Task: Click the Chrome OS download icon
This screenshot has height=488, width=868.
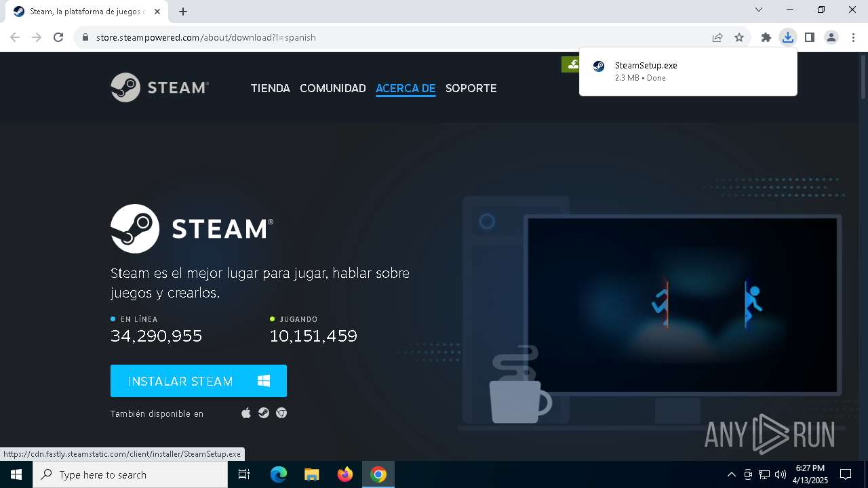Action: pyautogui.click(x=281, y=413)
